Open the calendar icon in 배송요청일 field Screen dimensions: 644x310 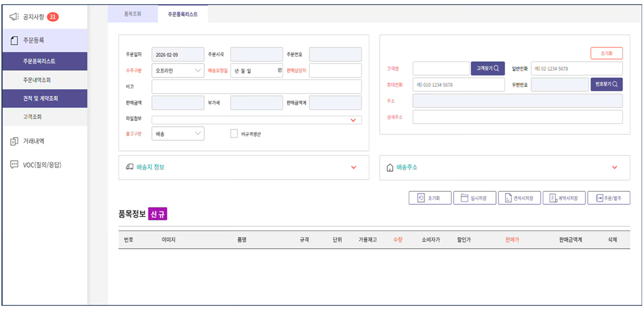280,70
